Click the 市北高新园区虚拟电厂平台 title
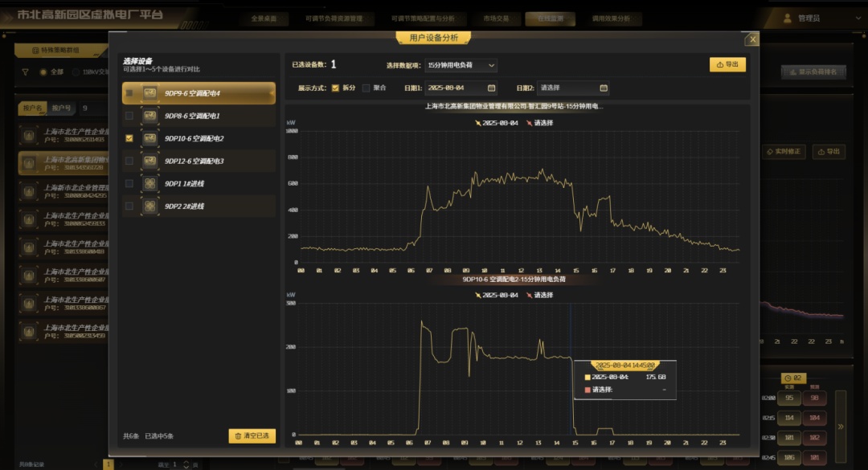 coord(90,15)
